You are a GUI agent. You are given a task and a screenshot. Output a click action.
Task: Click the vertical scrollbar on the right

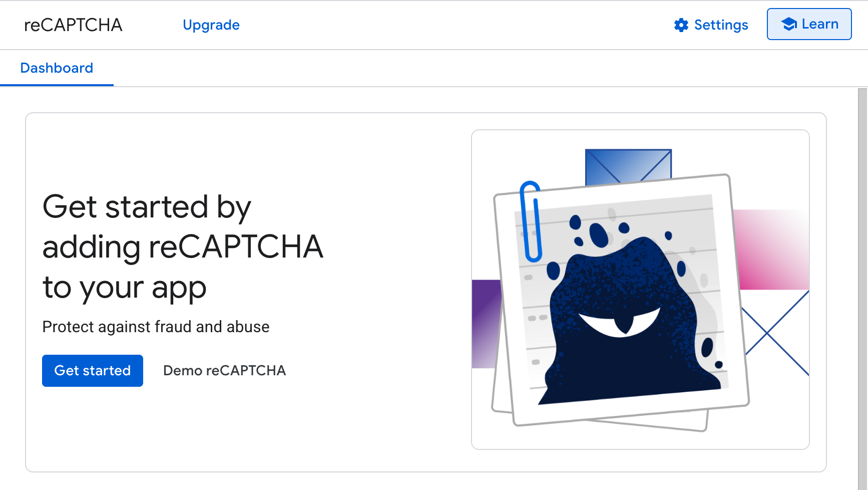862,289
